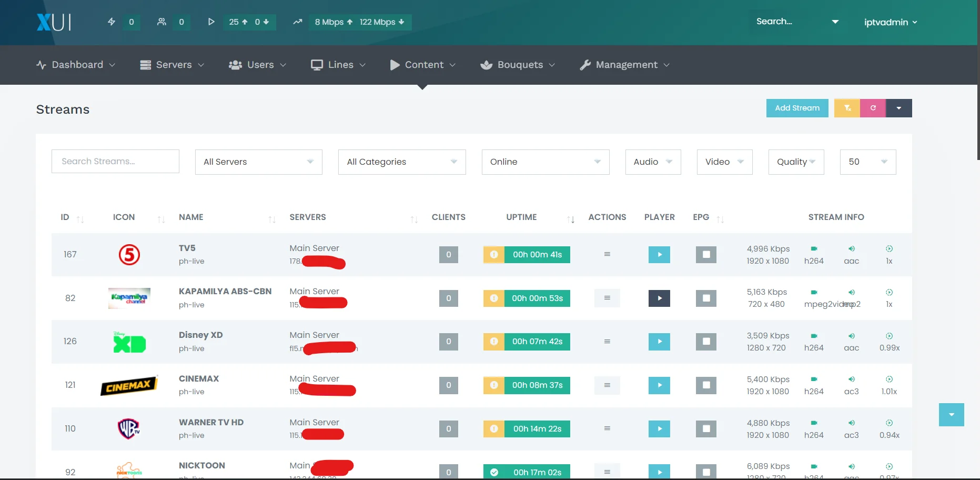Open actions menu for KAPAMILYA ABS-CBN

coord(607,298)
